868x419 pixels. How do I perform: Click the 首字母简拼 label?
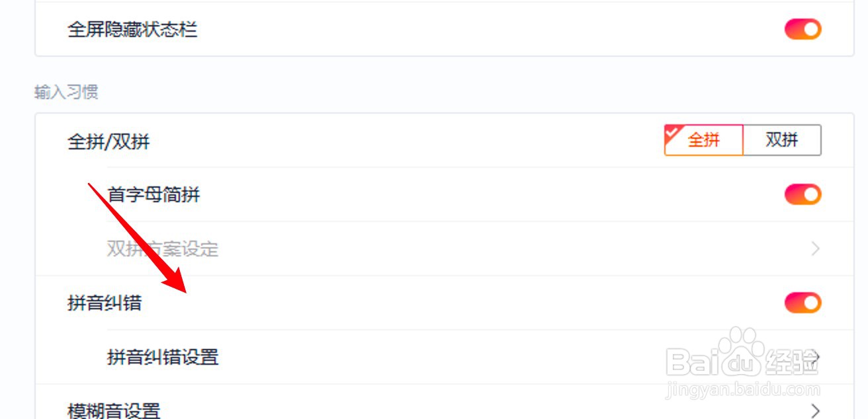[153, 195]
